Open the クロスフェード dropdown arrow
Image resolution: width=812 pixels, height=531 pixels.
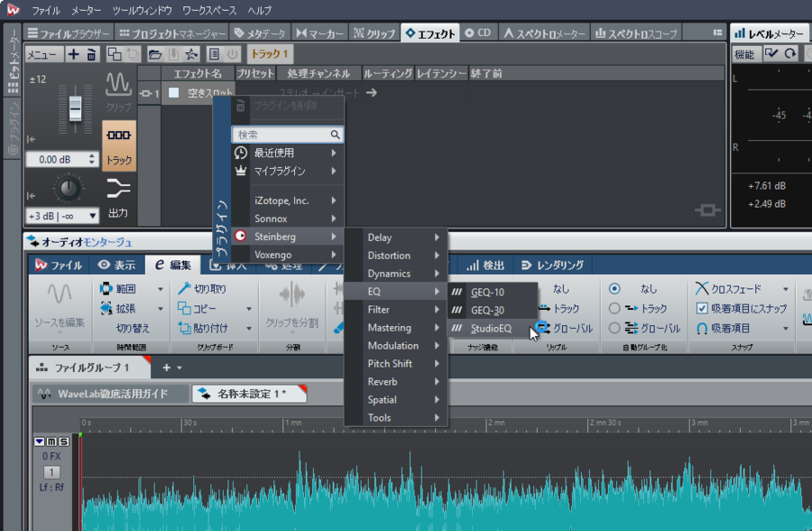point(786,289)
